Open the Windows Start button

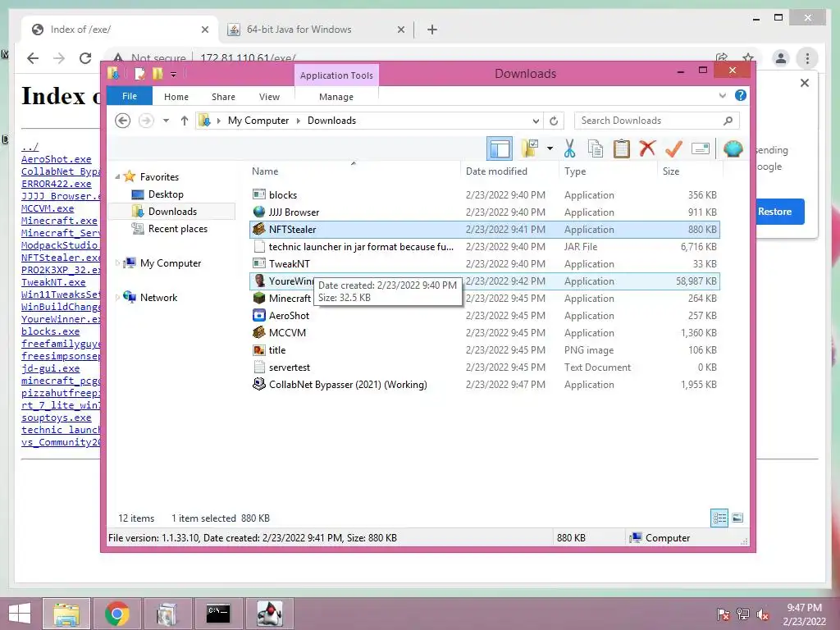[20, 614]
